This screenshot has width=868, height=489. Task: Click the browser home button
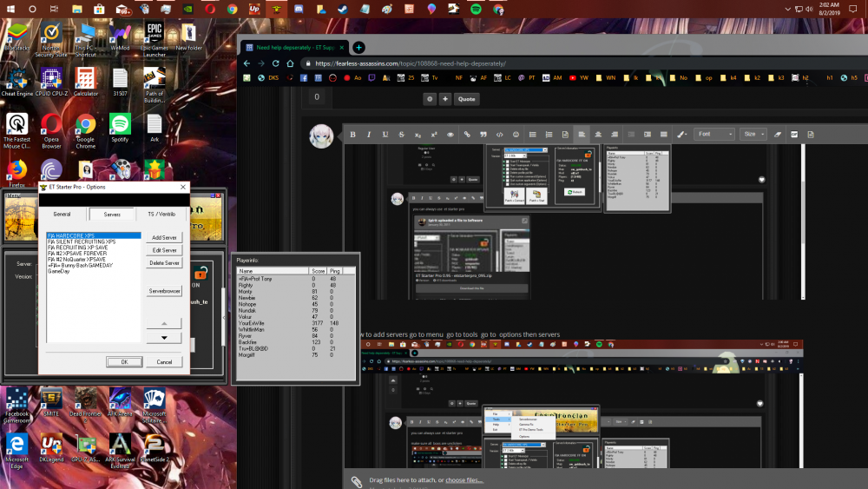coord(290,63)
